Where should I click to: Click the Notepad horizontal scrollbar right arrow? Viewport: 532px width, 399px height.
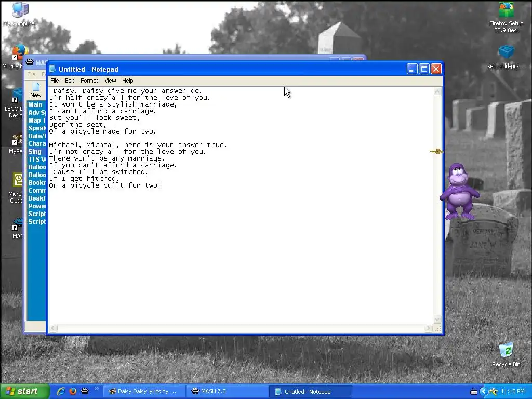[428, 328]
